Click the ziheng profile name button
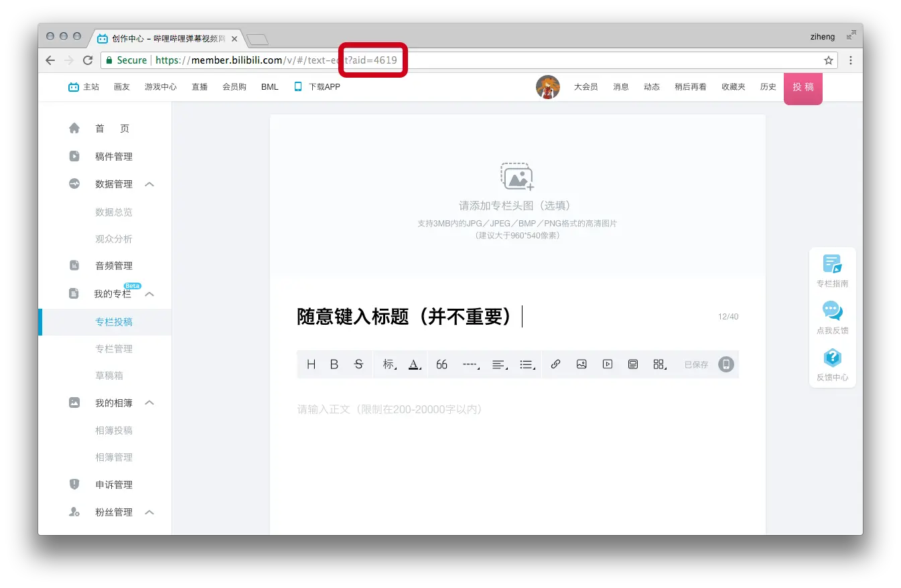Image resolution: width=901 pixels, height=588 pixels. click(x=823, y=37)
